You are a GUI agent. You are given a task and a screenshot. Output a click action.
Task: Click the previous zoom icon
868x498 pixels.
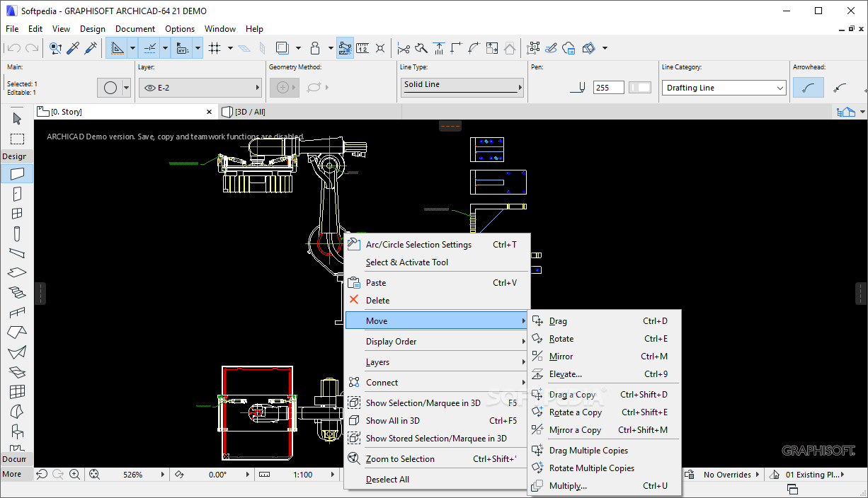[42, 475]
